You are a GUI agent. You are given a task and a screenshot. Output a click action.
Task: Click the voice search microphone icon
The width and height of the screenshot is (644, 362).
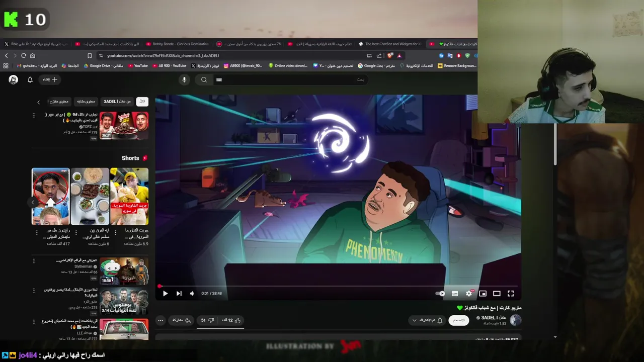point(184,79)
